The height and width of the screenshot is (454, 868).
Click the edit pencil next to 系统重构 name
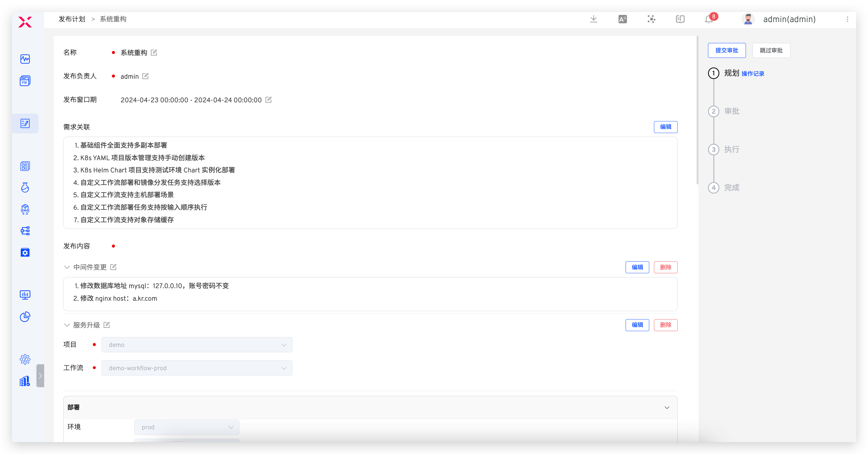(x=154, y=52)
